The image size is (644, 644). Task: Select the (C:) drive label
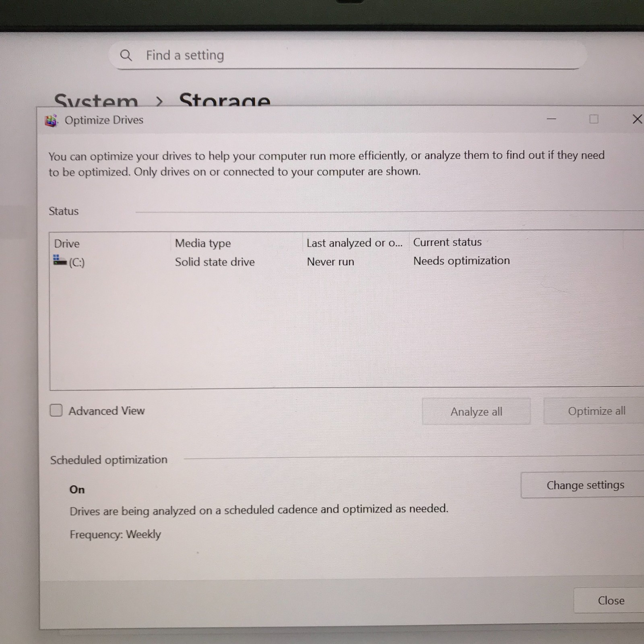[x=76, y=263]
